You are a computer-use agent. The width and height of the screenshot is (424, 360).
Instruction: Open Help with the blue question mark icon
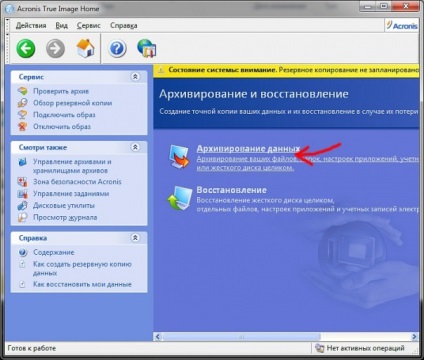pos(117,49)
